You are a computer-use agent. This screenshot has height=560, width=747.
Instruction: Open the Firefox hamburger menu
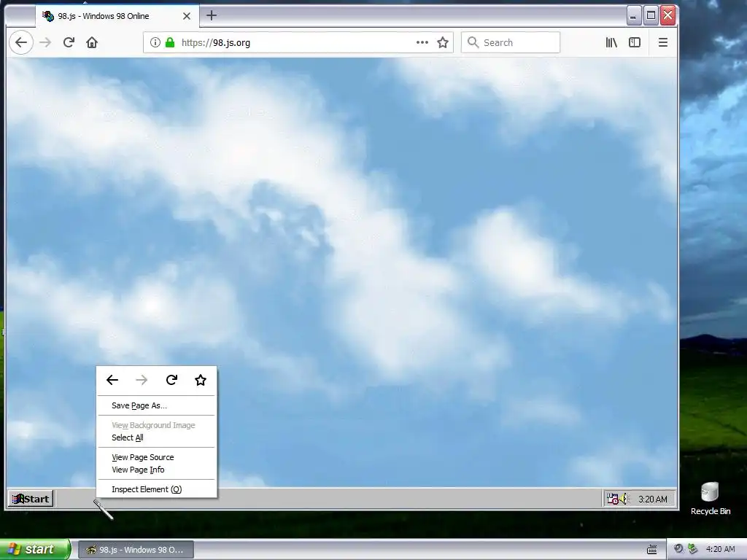pyautogui.click(x=662, y=42)
